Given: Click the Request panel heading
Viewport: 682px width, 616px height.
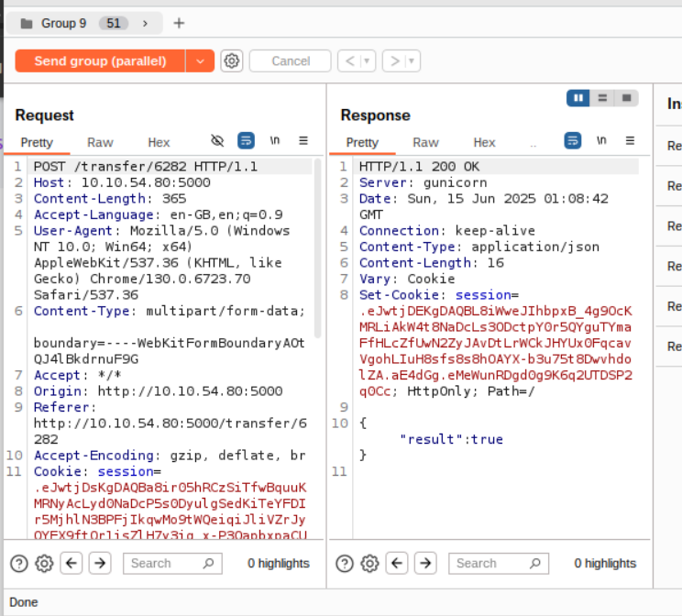Looking at the screenshot, I should point(44,115).
